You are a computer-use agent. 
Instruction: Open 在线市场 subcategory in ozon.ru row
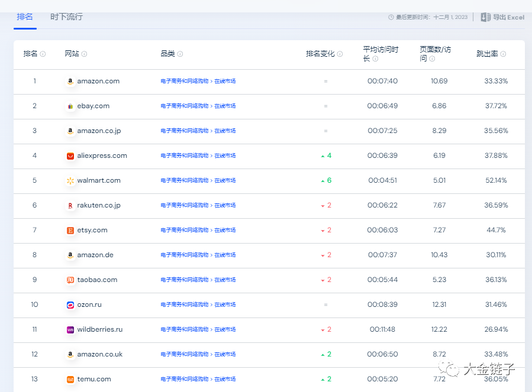point(225,304)
